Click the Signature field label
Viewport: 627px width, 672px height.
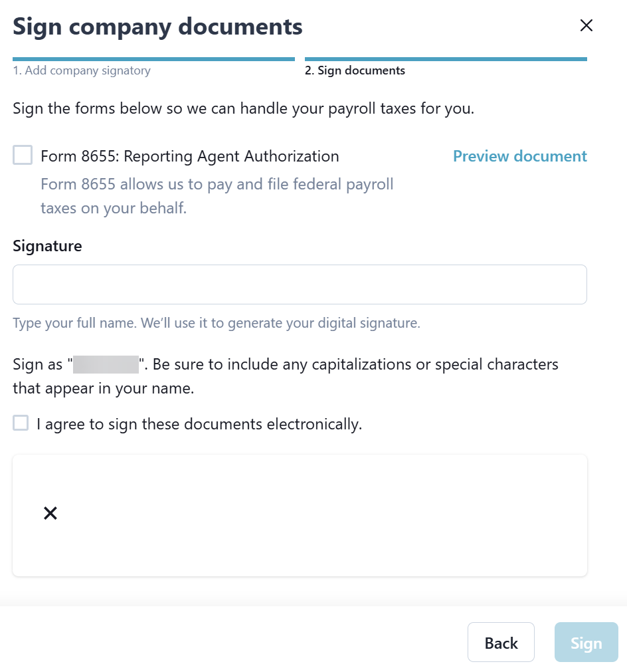click(47, 246)
